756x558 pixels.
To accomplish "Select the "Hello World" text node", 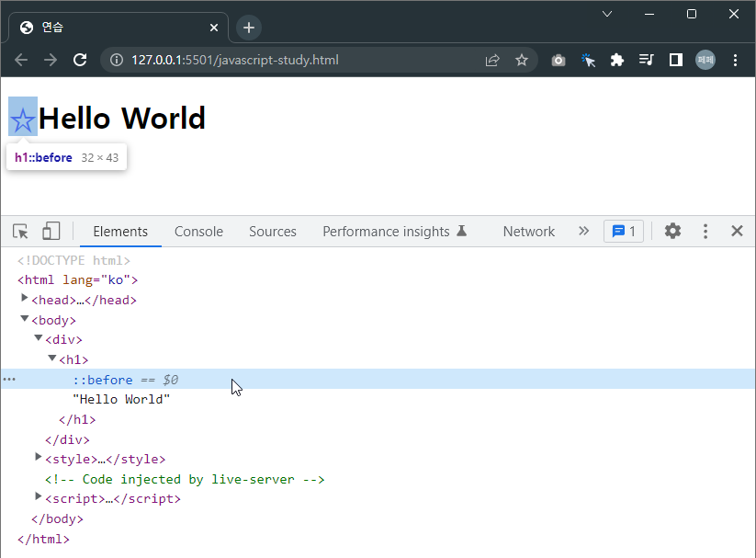I will coord(121,400).
